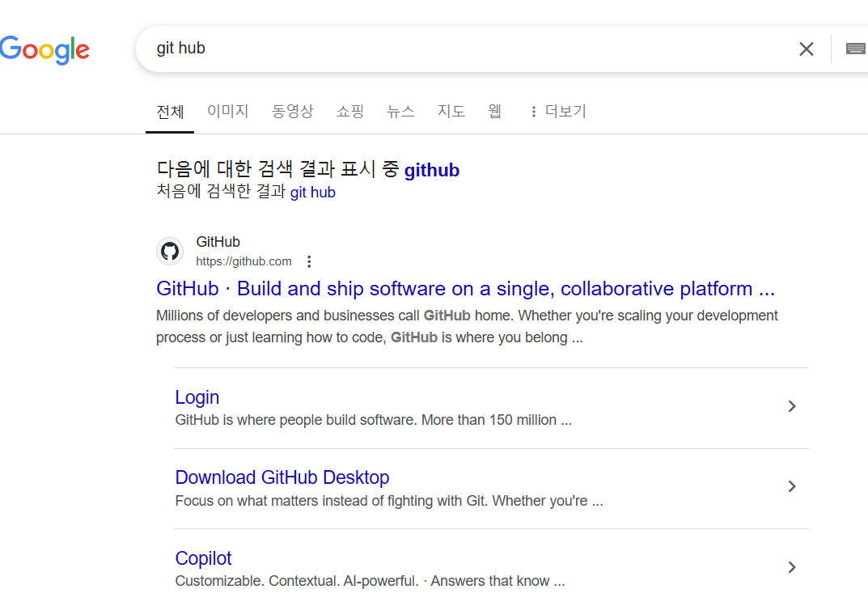This screenshot has width=868, height=602.
Task: Open the Login sitelink
Action: click(197, 397)
